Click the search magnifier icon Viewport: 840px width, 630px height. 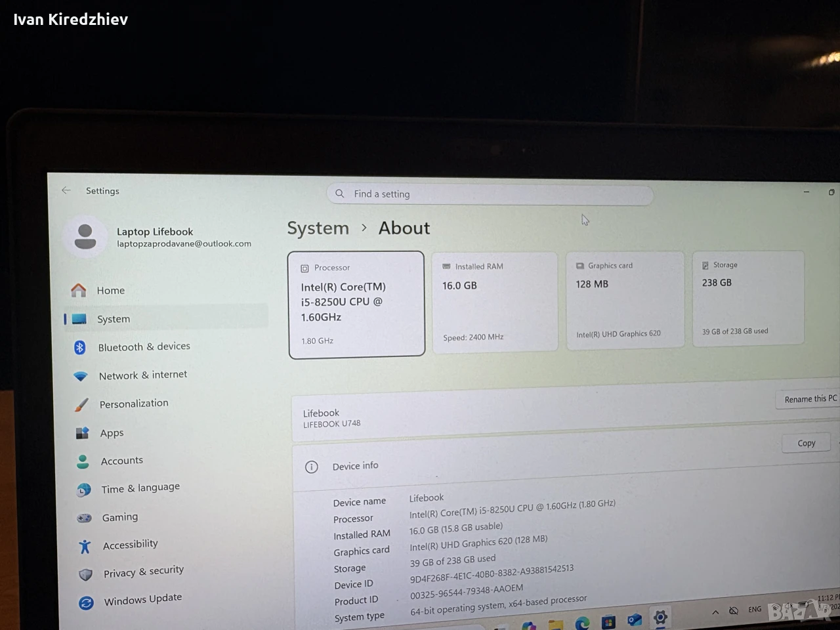click(x=339, y=194)
